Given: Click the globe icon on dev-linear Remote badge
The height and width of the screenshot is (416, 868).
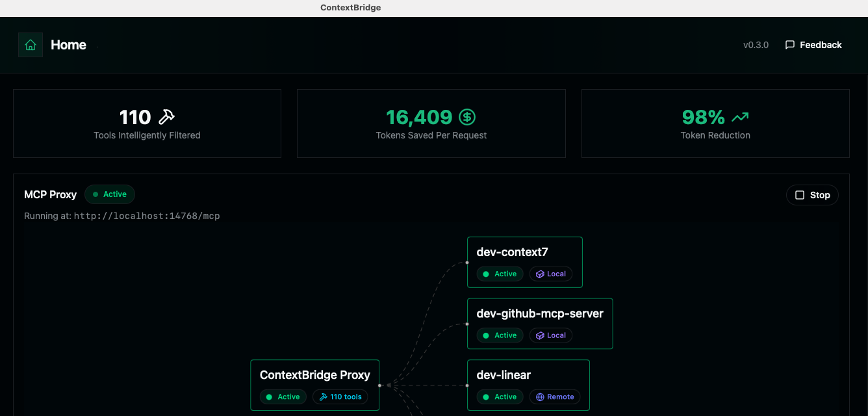Looking at the screenshot, I should pos(540,396).
